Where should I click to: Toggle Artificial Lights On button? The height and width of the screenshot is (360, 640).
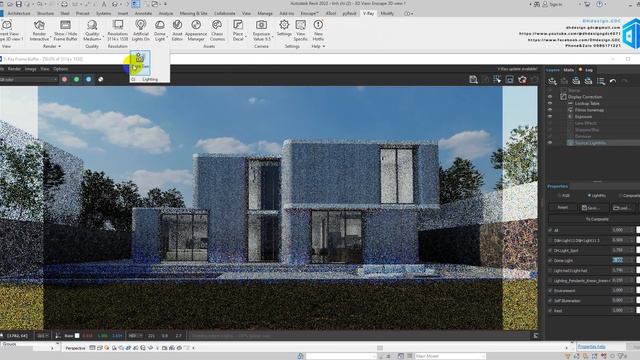[140, 30]
